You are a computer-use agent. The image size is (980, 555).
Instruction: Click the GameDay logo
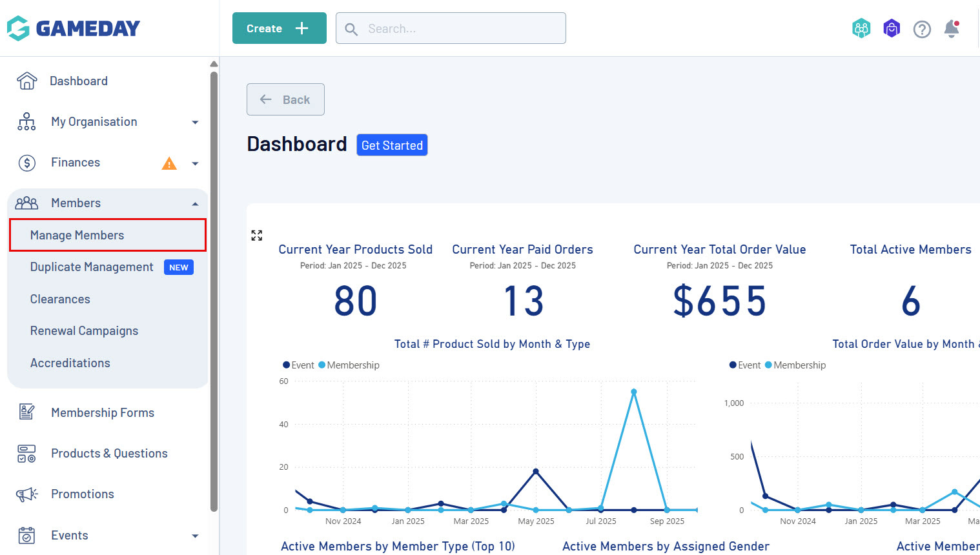pos(74,28)
